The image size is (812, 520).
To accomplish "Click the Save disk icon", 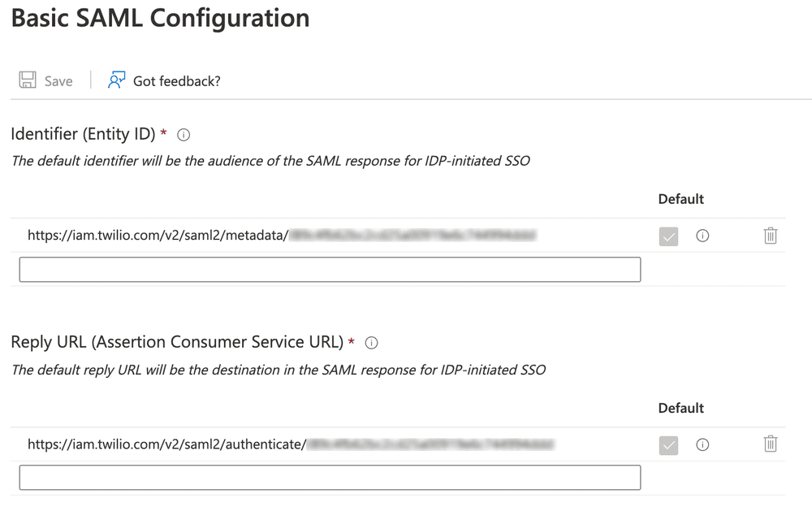I will coord(27,79).
